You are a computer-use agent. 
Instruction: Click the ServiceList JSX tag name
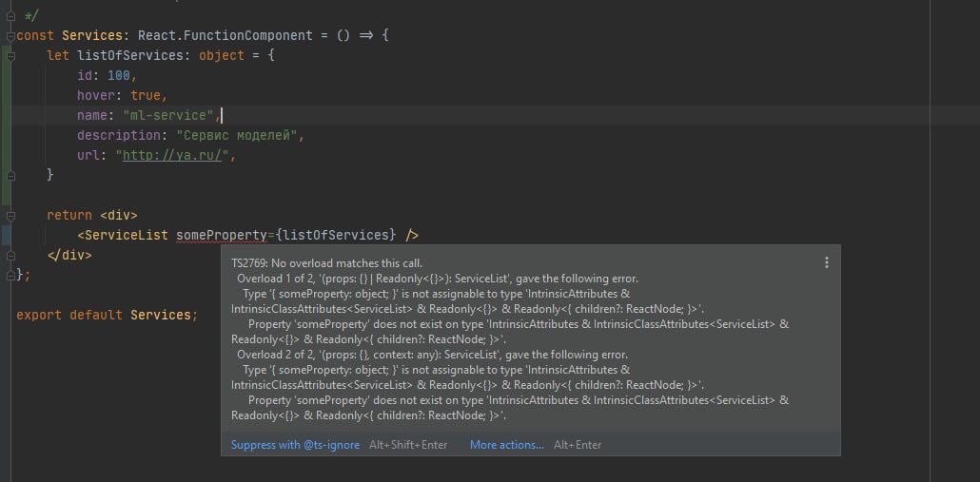tap(127, 236)
